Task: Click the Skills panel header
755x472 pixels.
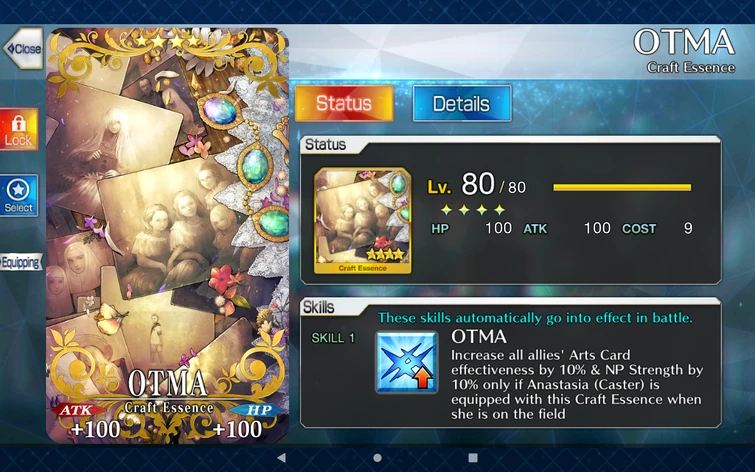Action: click(x=318, y=307)
